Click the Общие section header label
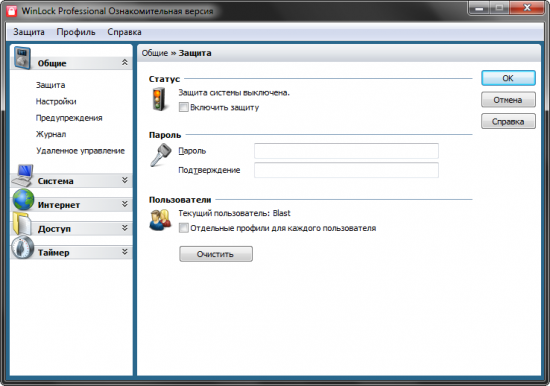 [x=52, y=64]
